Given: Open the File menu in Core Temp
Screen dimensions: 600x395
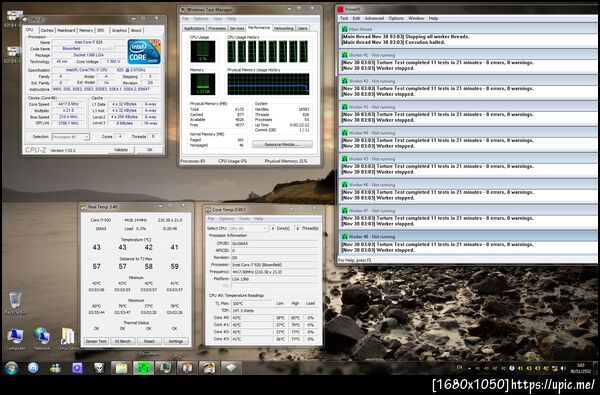Looking at the screenshot, I should [x=211, y=219].
